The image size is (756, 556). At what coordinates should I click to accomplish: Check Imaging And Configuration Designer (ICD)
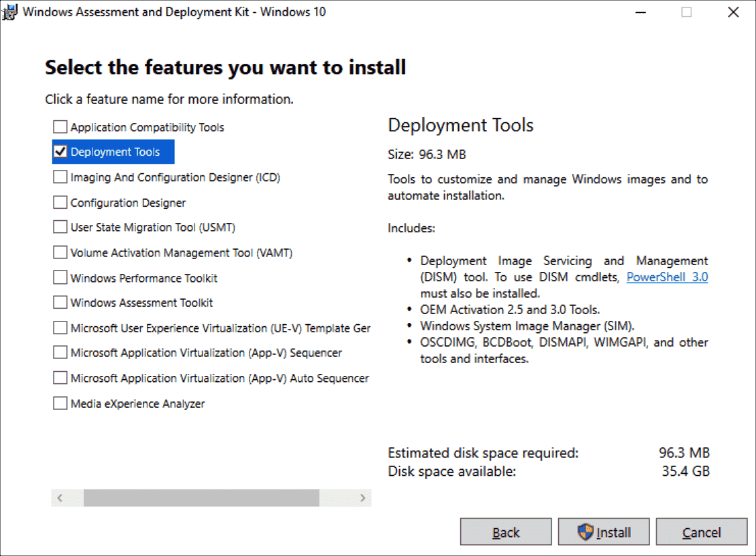point(60,177)
